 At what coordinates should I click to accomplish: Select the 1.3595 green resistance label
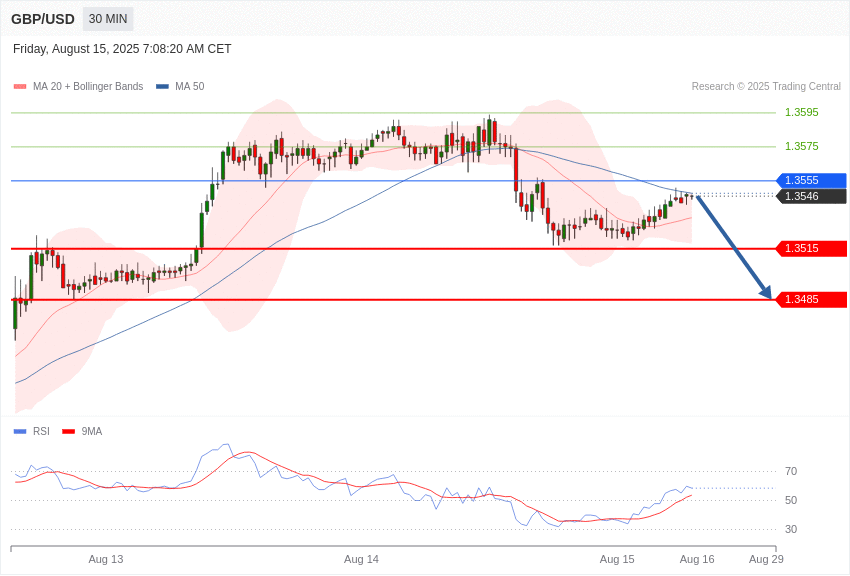click(x=802, y=113)
